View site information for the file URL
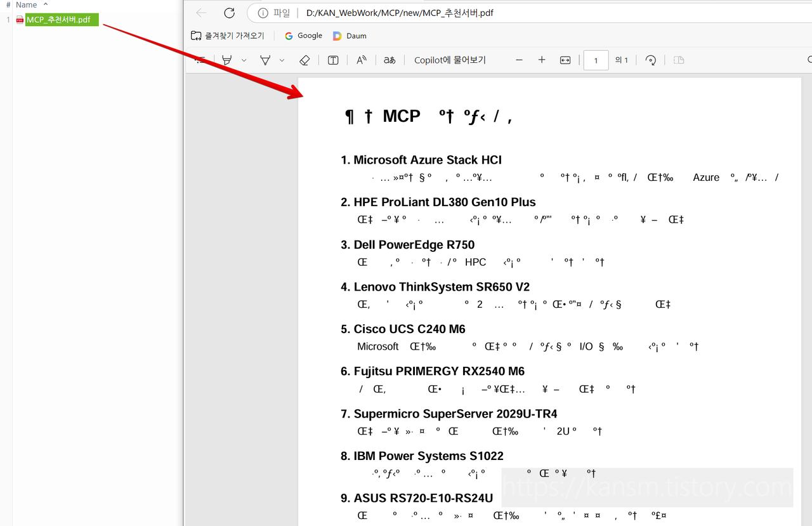The height and width of the screenshot is (526, 812). (263, 13)
